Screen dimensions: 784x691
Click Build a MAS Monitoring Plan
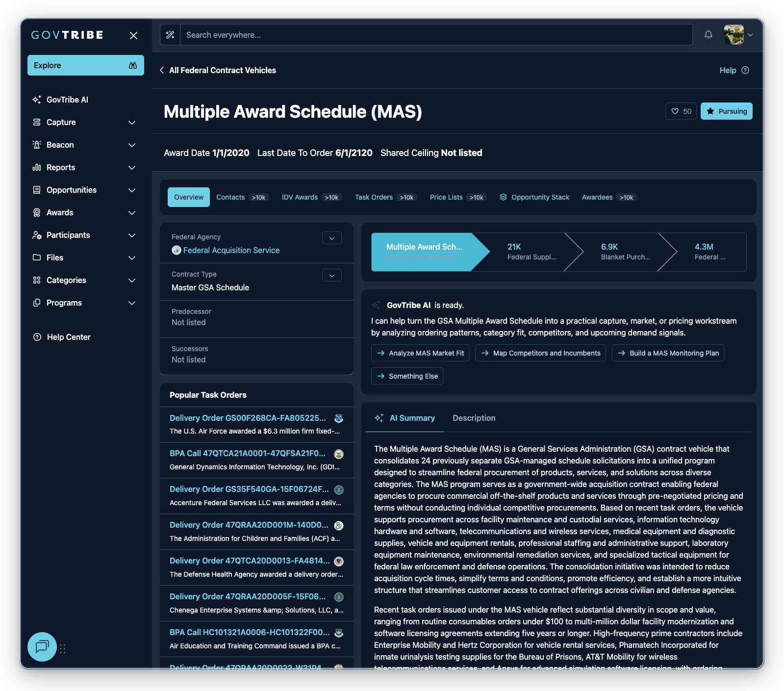[668, 353]
